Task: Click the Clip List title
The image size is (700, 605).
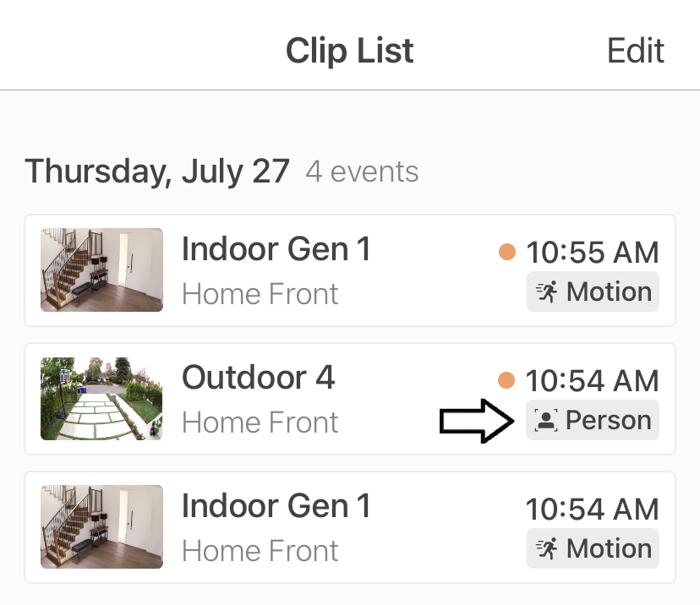Action: pos(350,51)
